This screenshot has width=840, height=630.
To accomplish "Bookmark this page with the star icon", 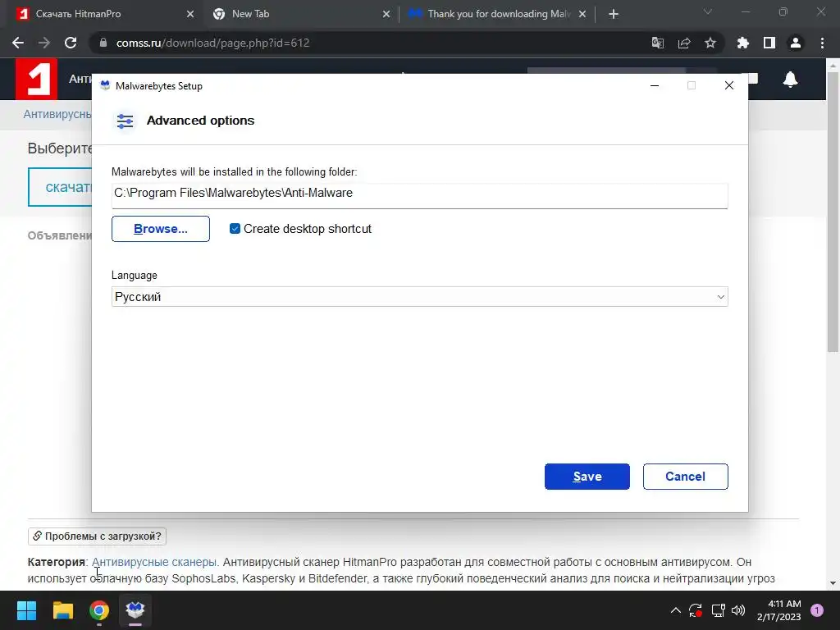I will 710,43.
